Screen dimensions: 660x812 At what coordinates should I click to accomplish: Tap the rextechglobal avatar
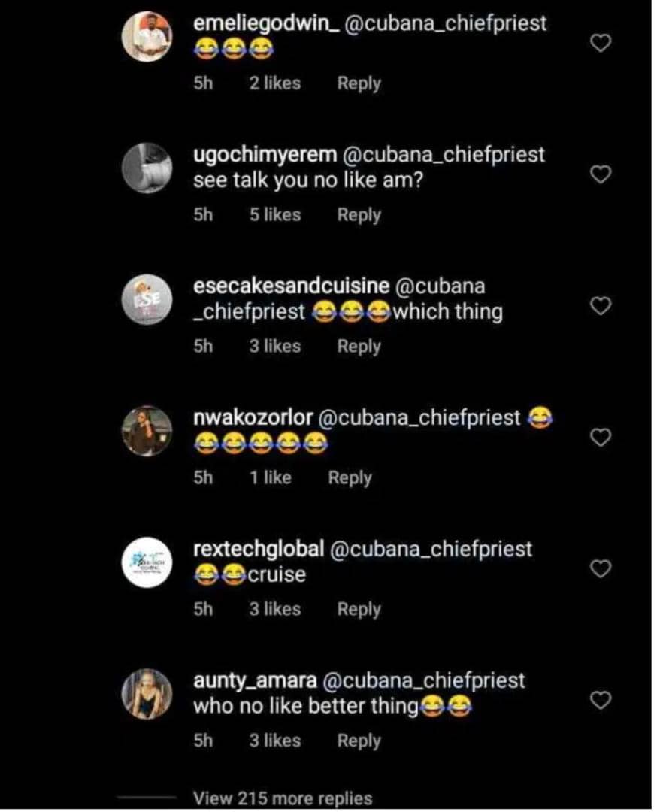pyautogui.click(x=147, y=562)
